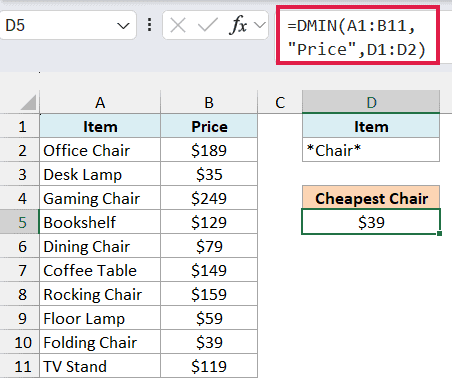Screen dimensions: 452x378
Task: Select column D header
Action: [371, 102]
